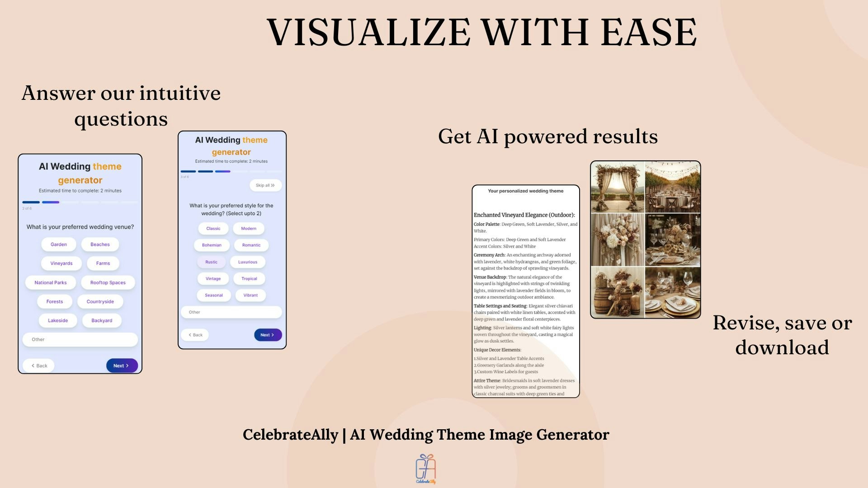
Task: Click Next on the style question screen
Action: pyautogui.click(x=268, y=335)
